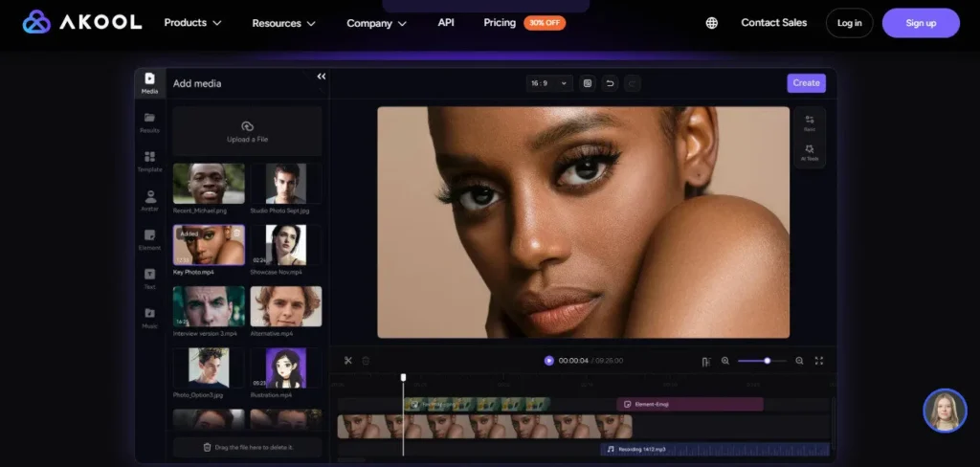Expand the Resources menu

point(282,23)
